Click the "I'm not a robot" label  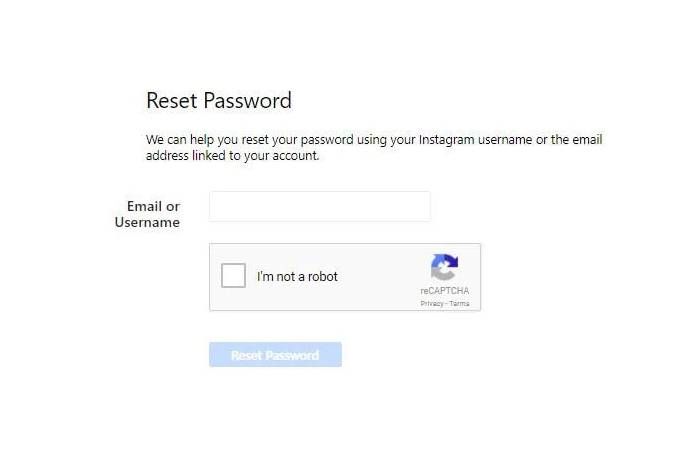pos(297,277)
